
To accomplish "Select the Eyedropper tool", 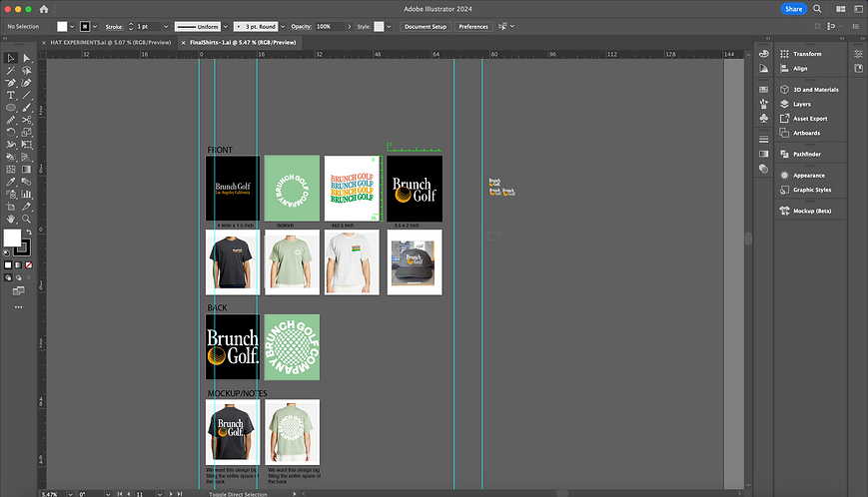I will coord(11,182).
